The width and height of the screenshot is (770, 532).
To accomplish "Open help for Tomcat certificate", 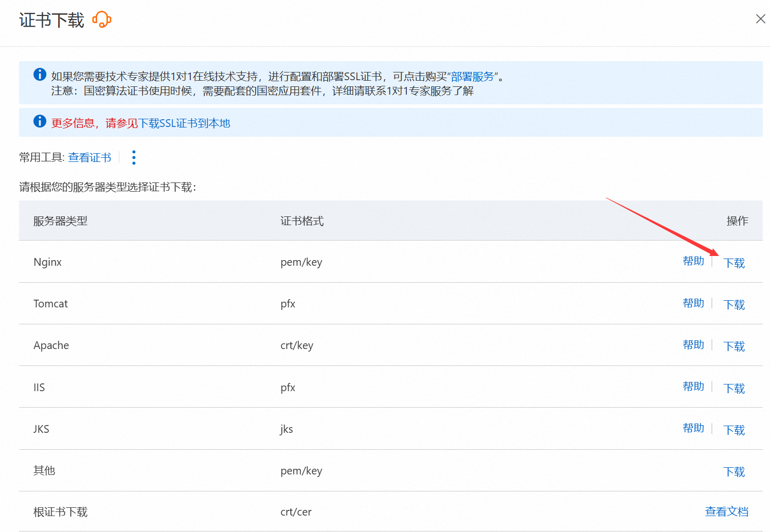I will (693, 303).
